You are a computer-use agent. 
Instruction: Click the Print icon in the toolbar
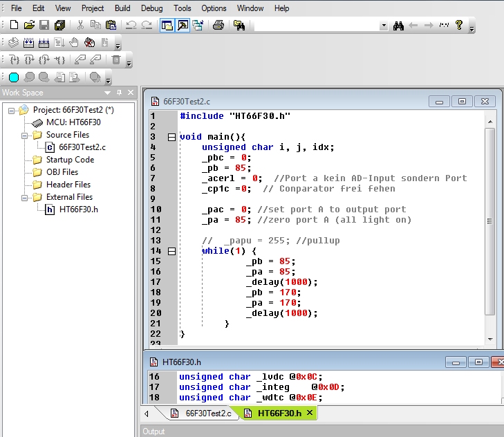pos(218,26)
